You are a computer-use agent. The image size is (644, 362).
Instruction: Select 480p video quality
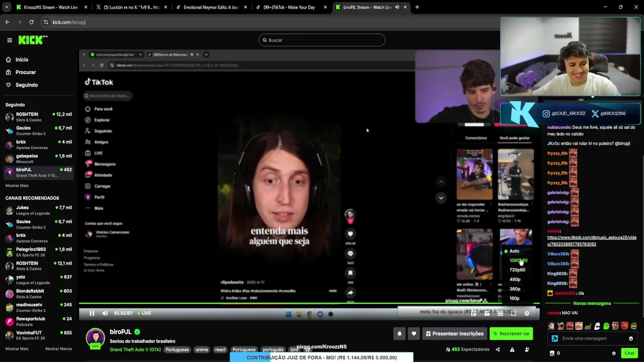click(515, 280)
